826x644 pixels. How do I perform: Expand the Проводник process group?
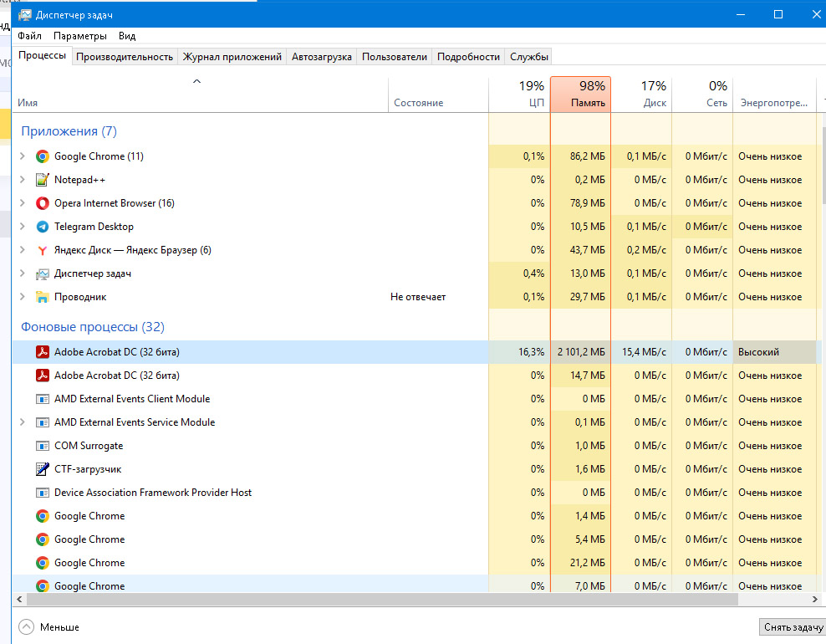[x=22, y=297]
